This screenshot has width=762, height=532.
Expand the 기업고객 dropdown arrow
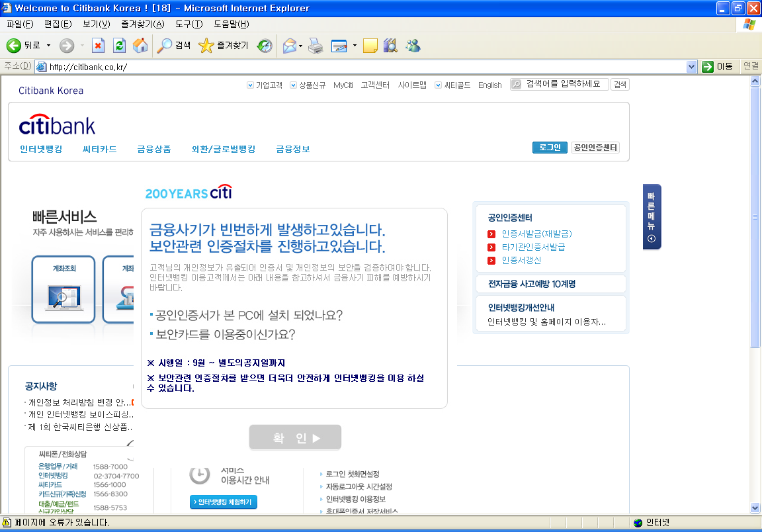(x=250, y=85)
